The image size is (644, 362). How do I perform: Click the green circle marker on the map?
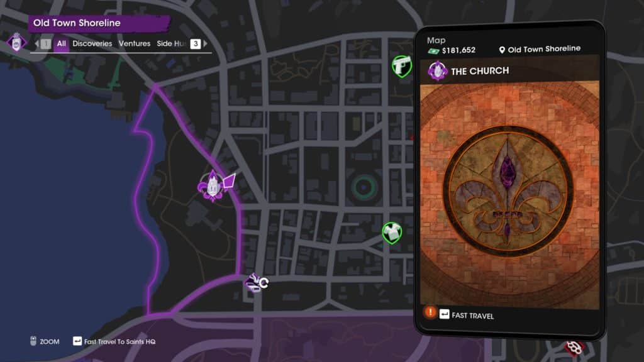[x=363, y=187]
